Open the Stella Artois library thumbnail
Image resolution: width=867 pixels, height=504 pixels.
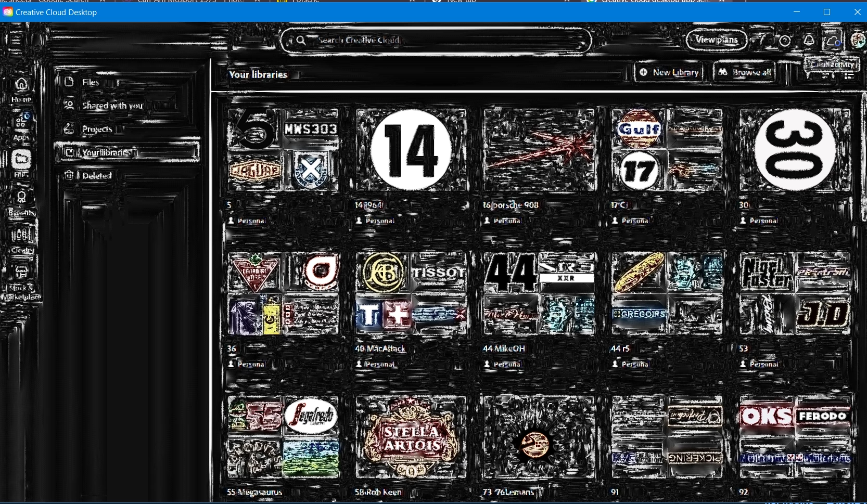pos(411,437)
